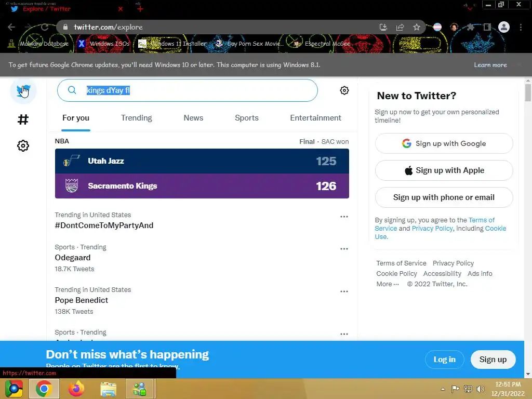
Task: Open more options for #DontComeToMyPartyAnd trend
Action: tap(344, 217)
